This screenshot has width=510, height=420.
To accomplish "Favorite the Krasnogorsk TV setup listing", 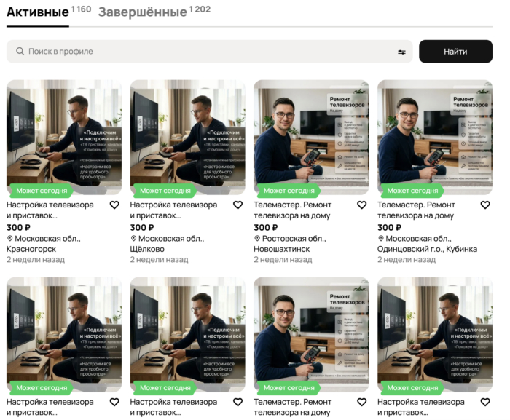I will (114, 205).
